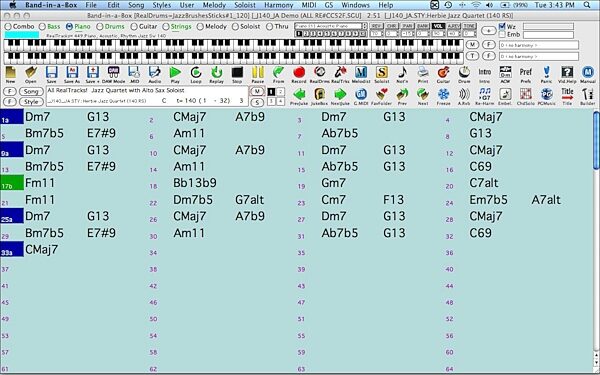The height and width of the screenshot is (375, 600).
Task: Select the Melody radio button
Action: [200, 27]
